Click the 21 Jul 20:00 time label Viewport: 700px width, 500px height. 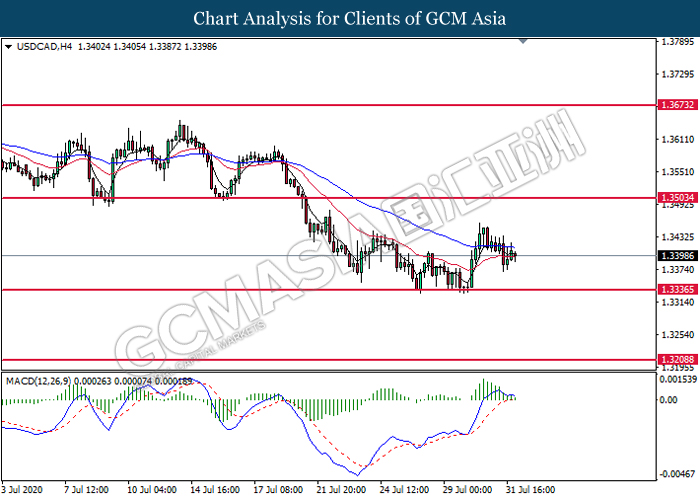coord(342,490)
